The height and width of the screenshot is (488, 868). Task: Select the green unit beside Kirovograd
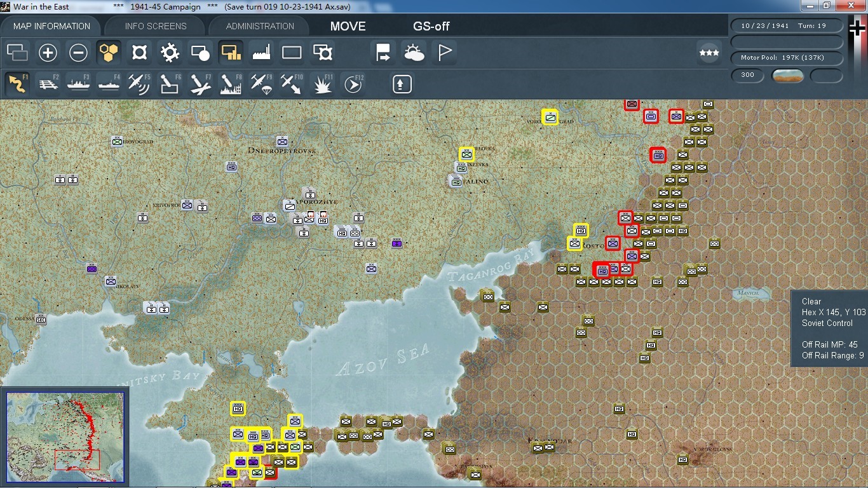(x=118, y=141)
